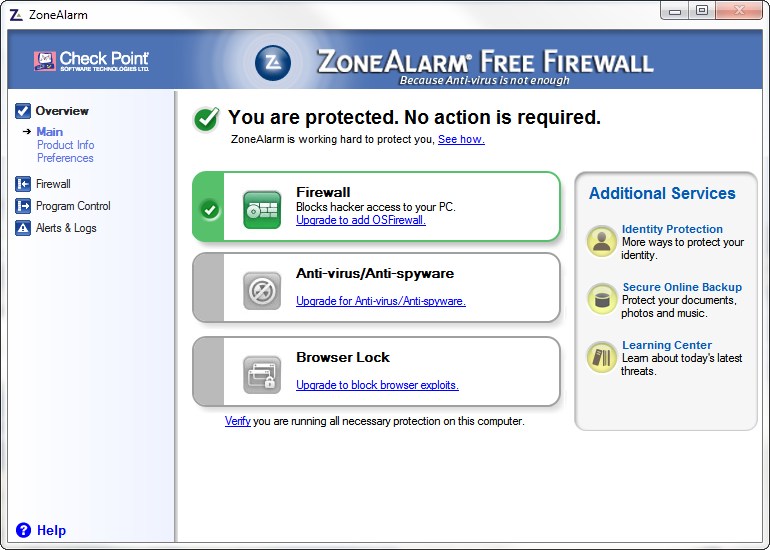This screenshot has width=770, height=550.
Task: Click the Overview checkmark box in sidebar
Action: click(23, 111)
